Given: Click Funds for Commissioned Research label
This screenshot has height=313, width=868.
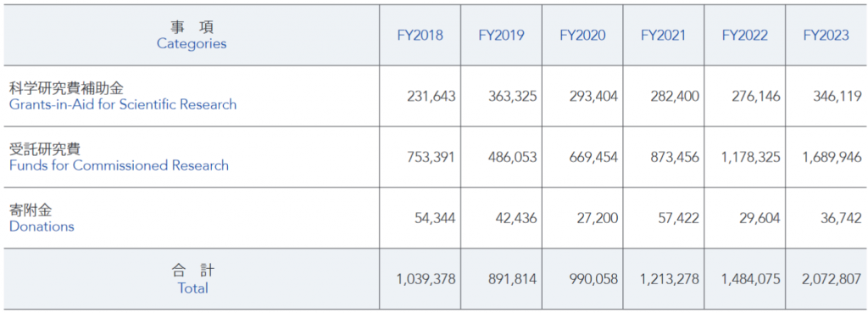Looking at the screenshot, I should 119,165.
